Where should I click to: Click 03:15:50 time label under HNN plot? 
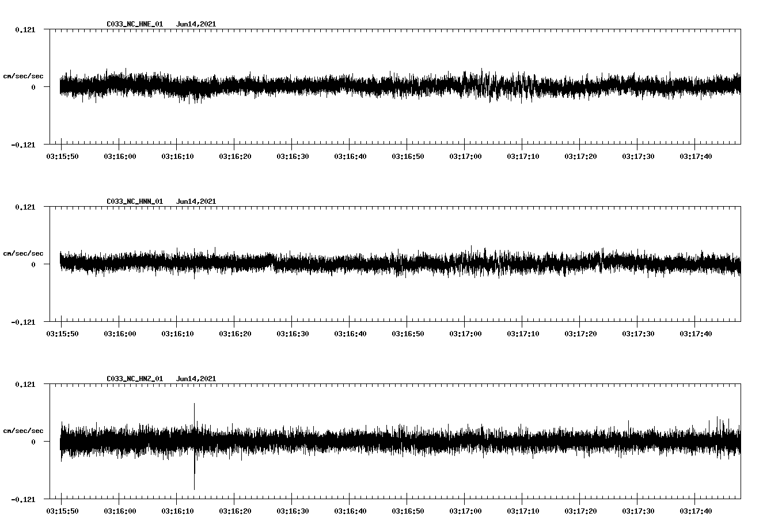(62, 333)
